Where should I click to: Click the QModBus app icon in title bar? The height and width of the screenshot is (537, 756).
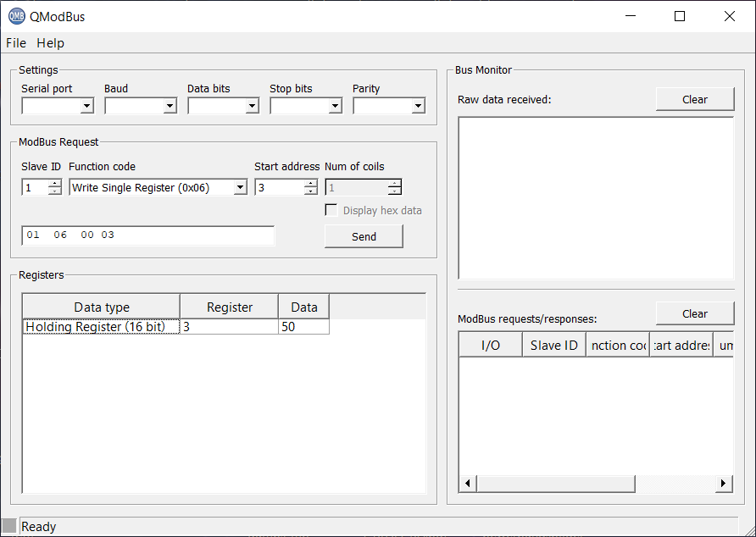16,16
